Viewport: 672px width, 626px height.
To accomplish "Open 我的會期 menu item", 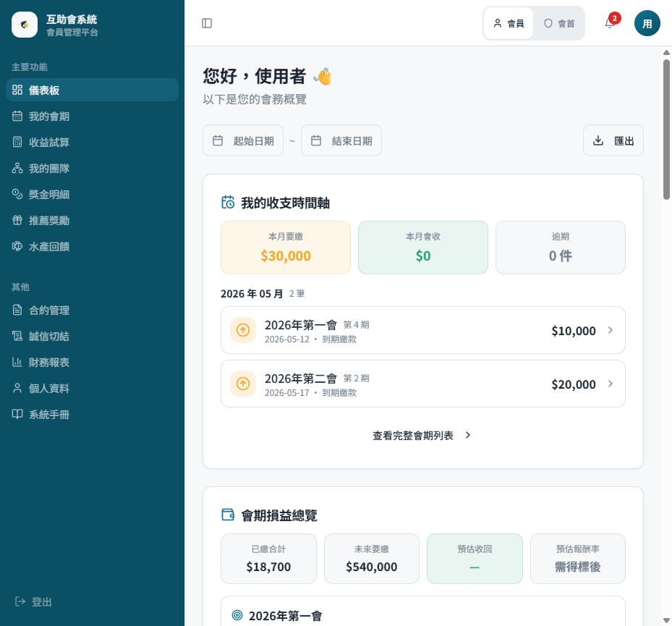I will point(92,116).
